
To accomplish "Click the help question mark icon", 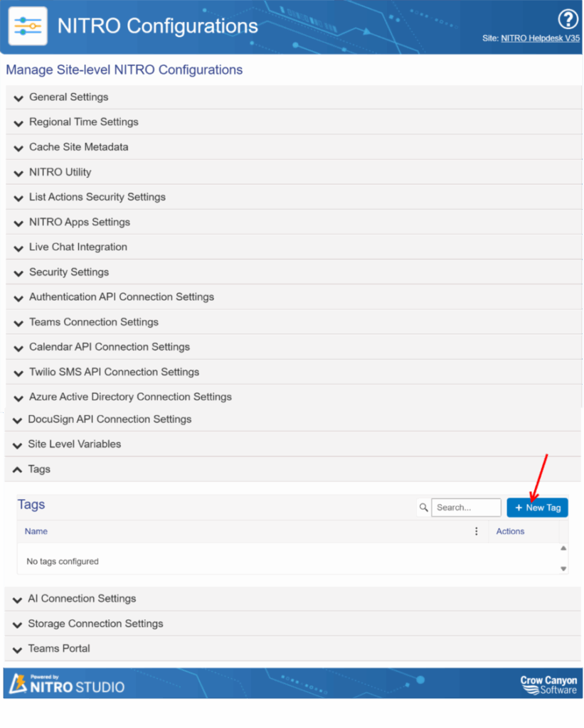I will (567, 19).
